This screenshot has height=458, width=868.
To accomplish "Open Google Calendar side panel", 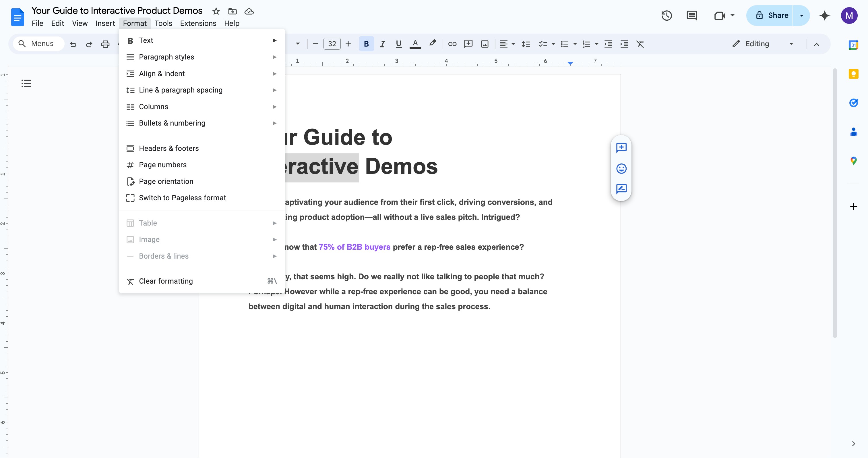I will coord(853,45).
